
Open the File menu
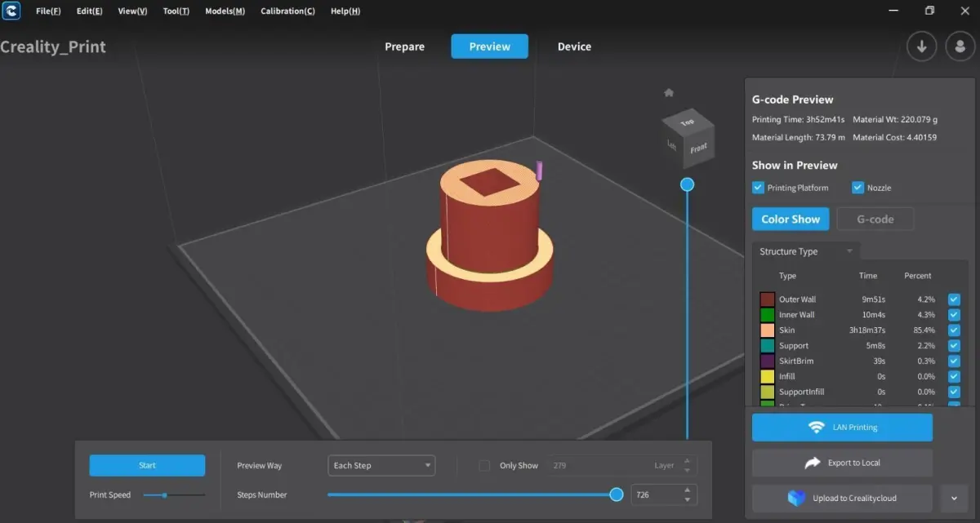[48, 11]
